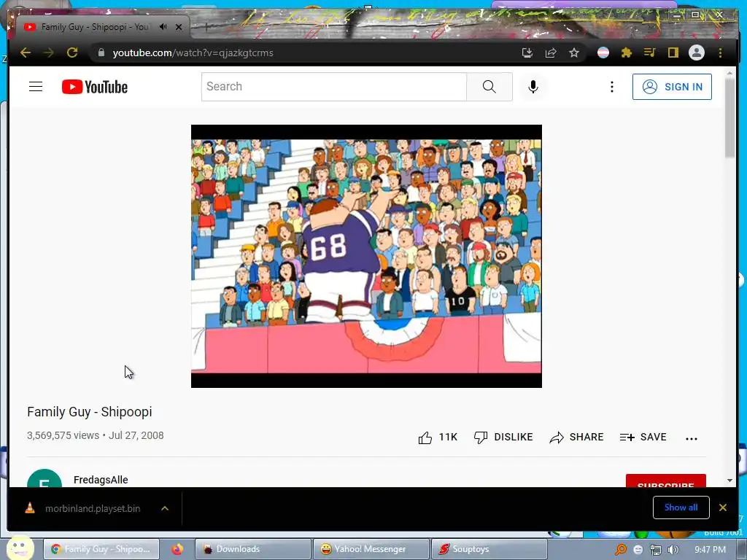The width and height of the screenshot is (747, 560).
Task: Open the Firefox taskbar icon
Action: click(x=177, y=549)
